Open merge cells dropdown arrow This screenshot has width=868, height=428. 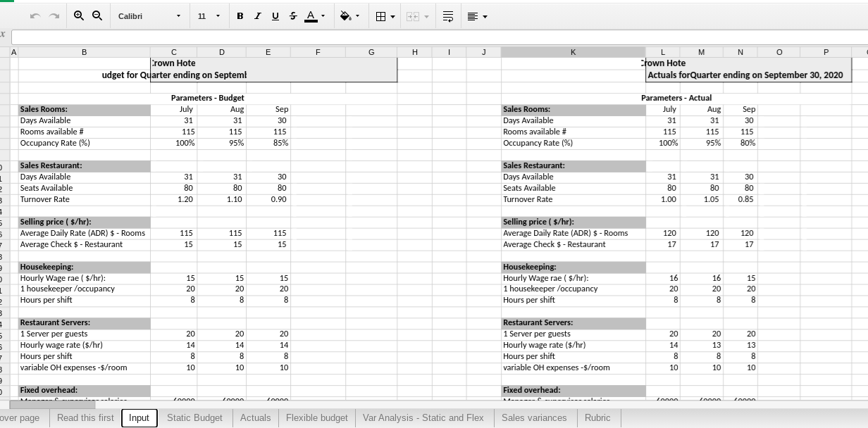coord(426,15)
